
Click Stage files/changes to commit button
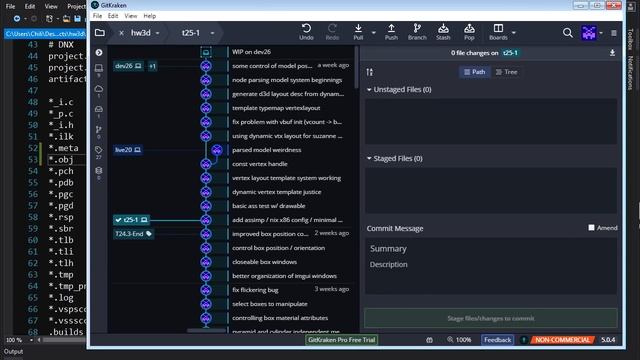[x=491, y=318]
